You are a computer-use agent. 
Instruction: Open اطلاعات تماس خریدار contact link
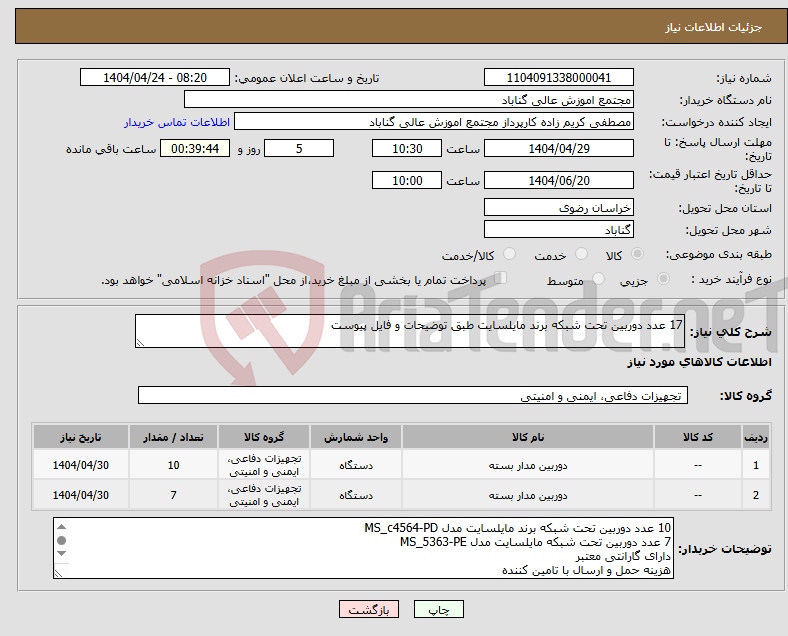[177, 122]
